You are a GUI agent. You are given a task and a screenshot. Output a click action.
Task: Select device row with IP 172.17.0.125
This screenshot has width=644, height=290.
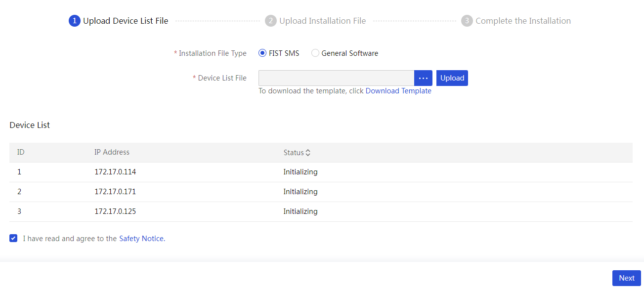(321, 211)
